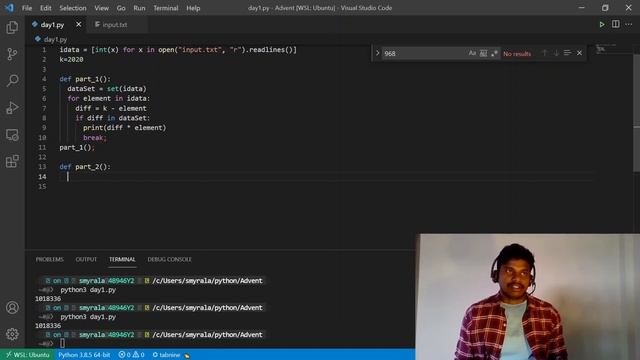Open editor More Actions ellipsis

(x=629, y=24)
